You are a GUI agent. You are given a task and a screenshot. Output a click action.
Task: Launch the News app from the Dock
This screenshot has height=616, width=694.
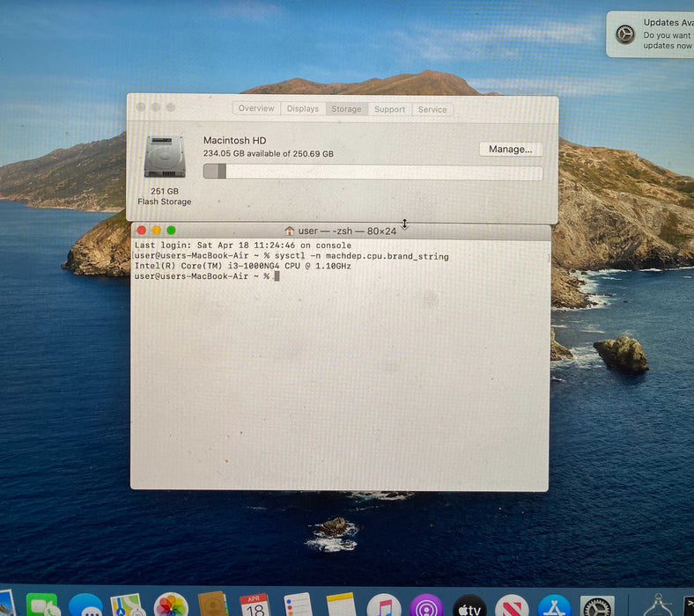(x=512, y=605)
